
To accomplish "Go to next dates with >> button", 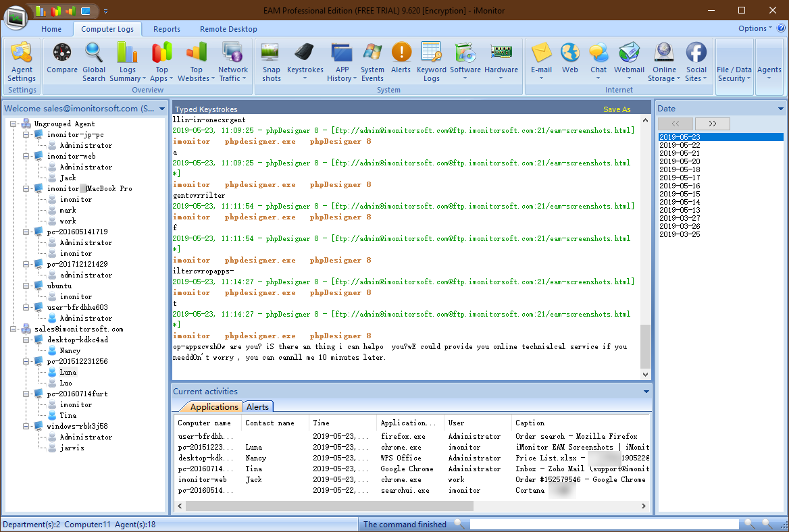I will point(713,124).
